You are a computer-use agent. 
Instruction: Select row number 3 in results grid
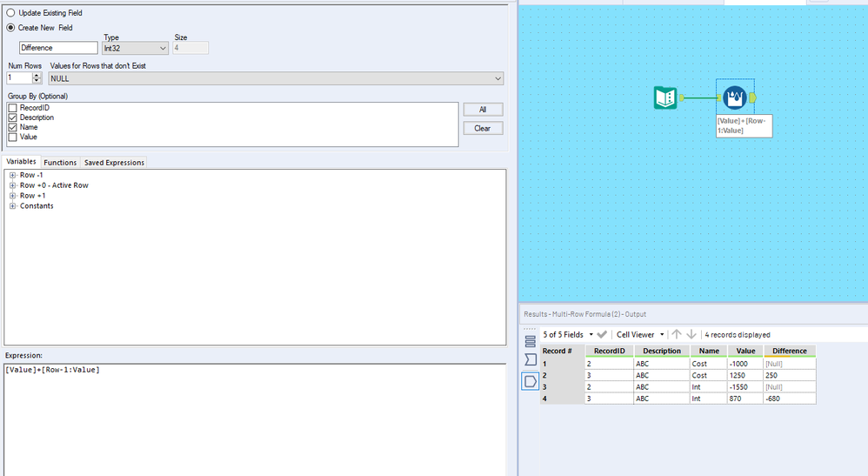click(563, 387)
